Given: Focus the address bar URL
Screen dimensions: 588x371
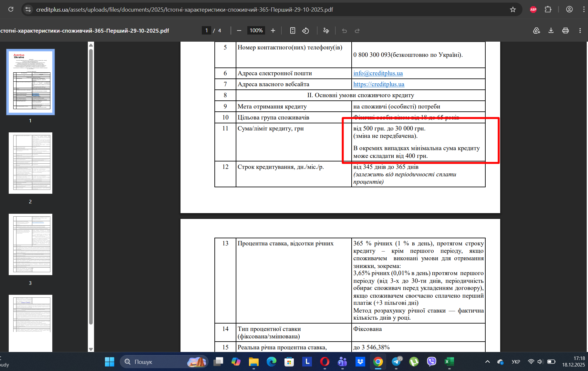Looking at the screenshot, I should 184,10.
